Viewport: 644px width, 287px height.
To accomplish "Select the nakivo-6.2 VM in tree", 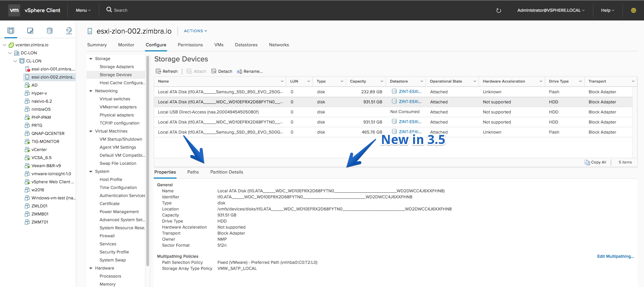I will click(x=42, y=101).
